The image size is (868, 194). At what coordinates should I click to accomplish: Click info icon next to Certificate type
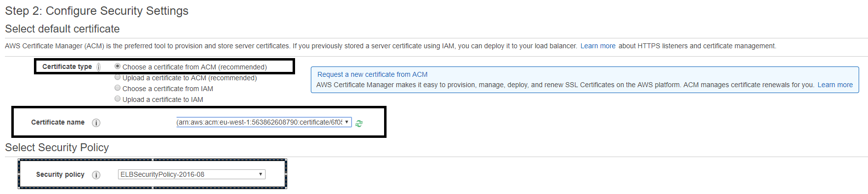(99, 67)
